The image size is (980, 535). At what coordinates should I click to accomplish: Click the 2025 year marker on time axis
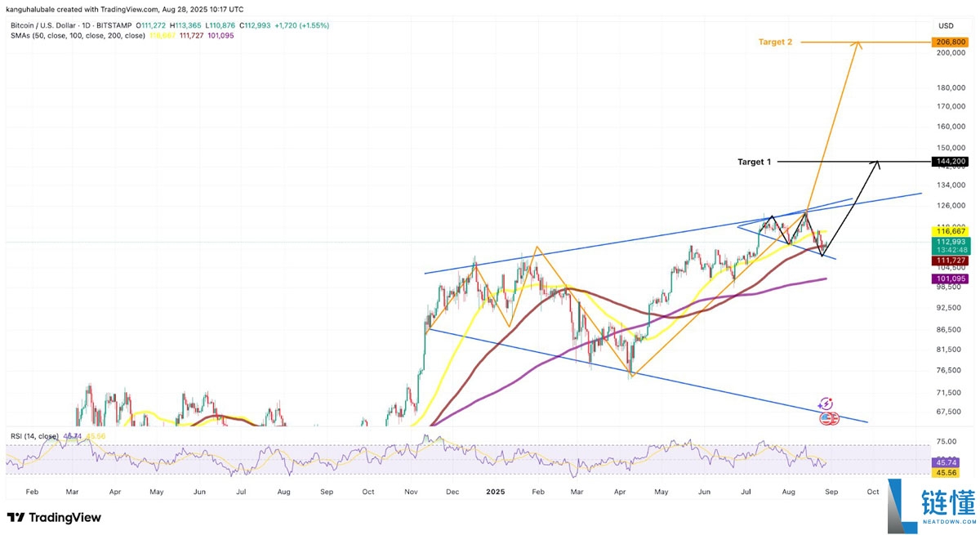(x=497, y=493)
